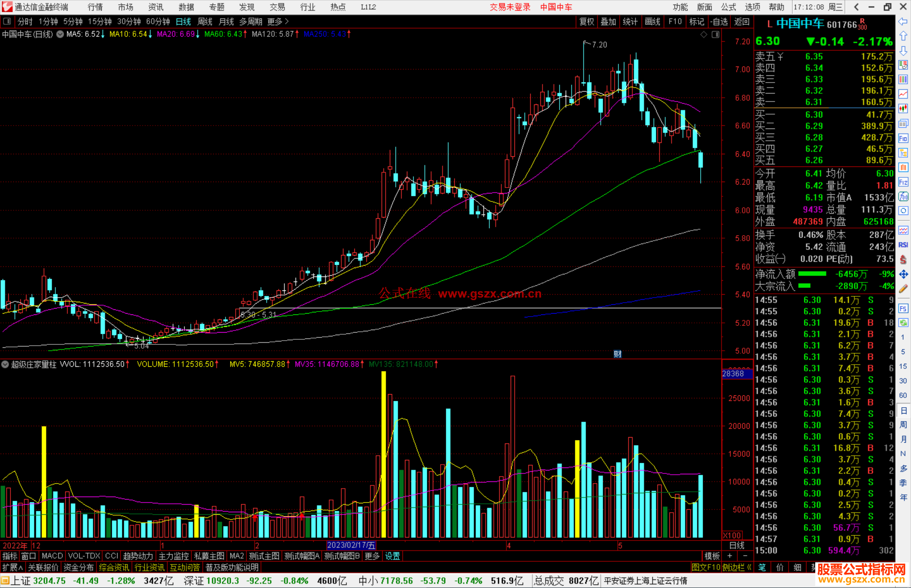Click the back arrow icon in right sidebar
Viewport: 911px width, 588px height.
coord(903,21)
